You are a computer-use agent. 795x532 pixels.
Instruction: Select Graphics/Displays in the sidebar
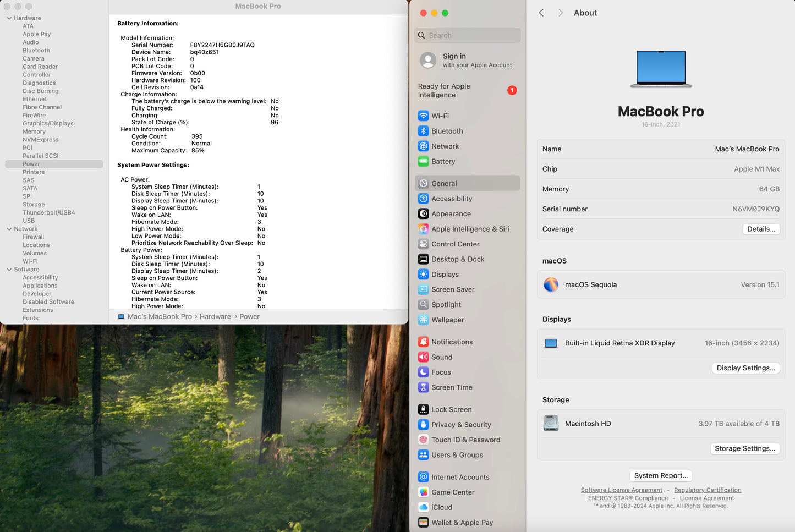tap(48, 123)
